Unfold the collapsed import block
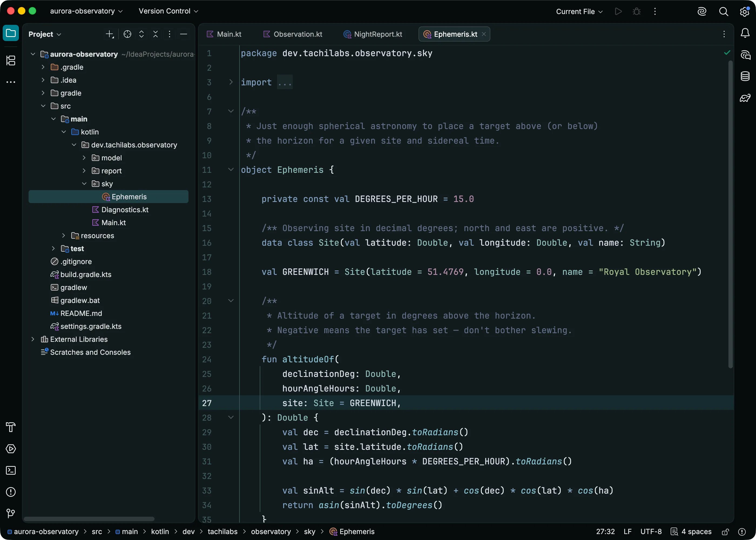Screen dimensions: 756x540 pyautogui.click(x=231, y=82)
